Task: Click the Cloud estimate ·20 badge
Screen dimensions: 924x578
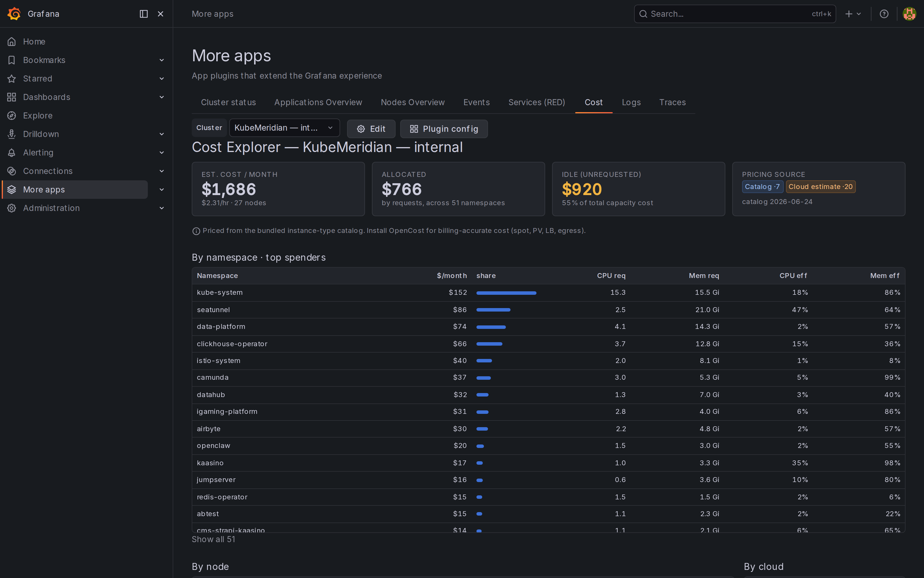Action: click(821, 187)
